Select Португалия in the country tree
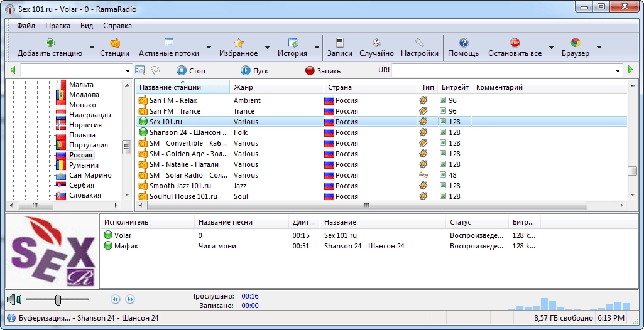 click(x=89, y=145)
